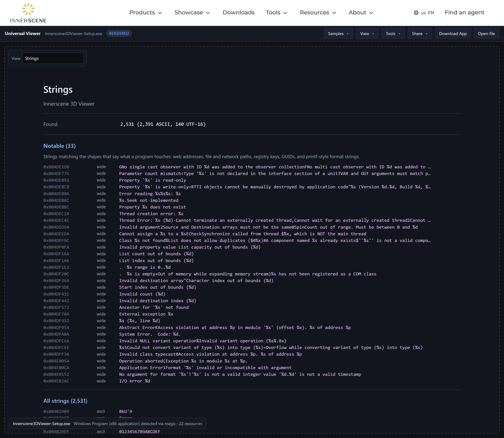This screenshot has height=438, width=504.
Task: Click the 'Error reading %s%s%s: %s' string
Action: point(150,194)
